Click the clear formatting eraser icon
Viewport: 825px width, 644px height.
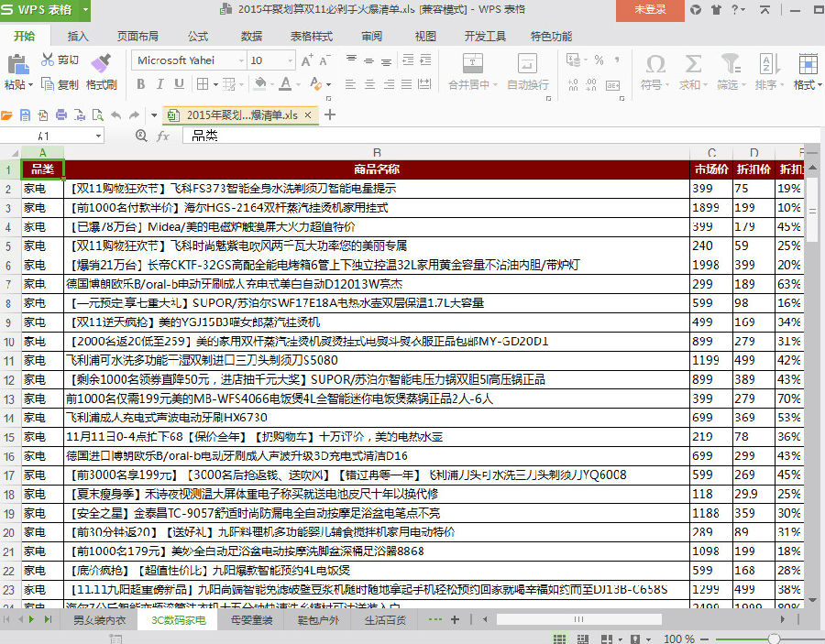(315, 83)
